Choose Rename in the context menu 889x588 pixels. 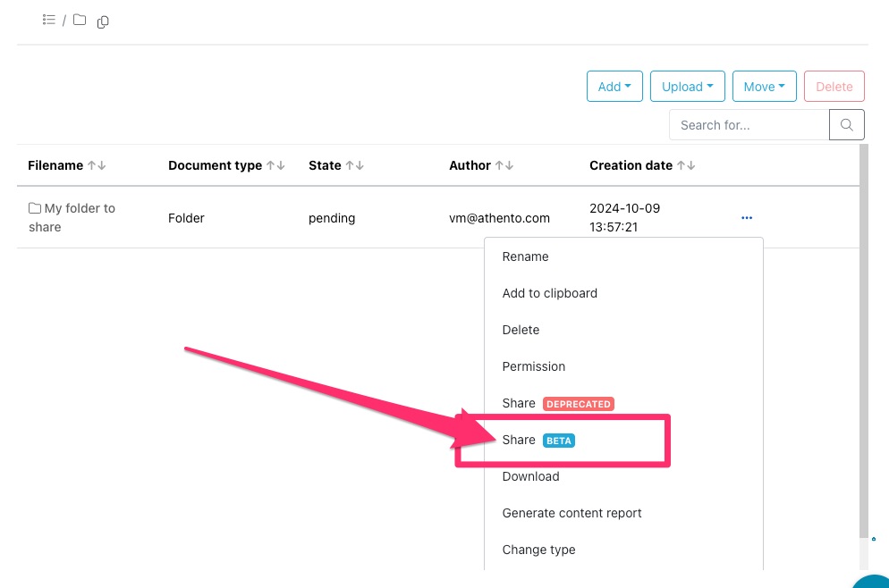coord(526,256)
